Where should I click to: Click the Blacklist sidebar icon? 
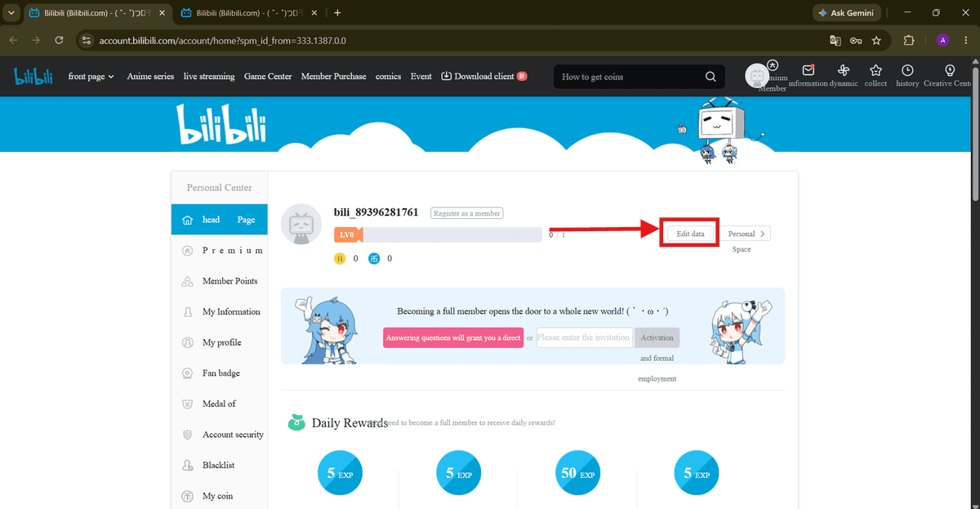pyautogui.click(x=187, y=466)
